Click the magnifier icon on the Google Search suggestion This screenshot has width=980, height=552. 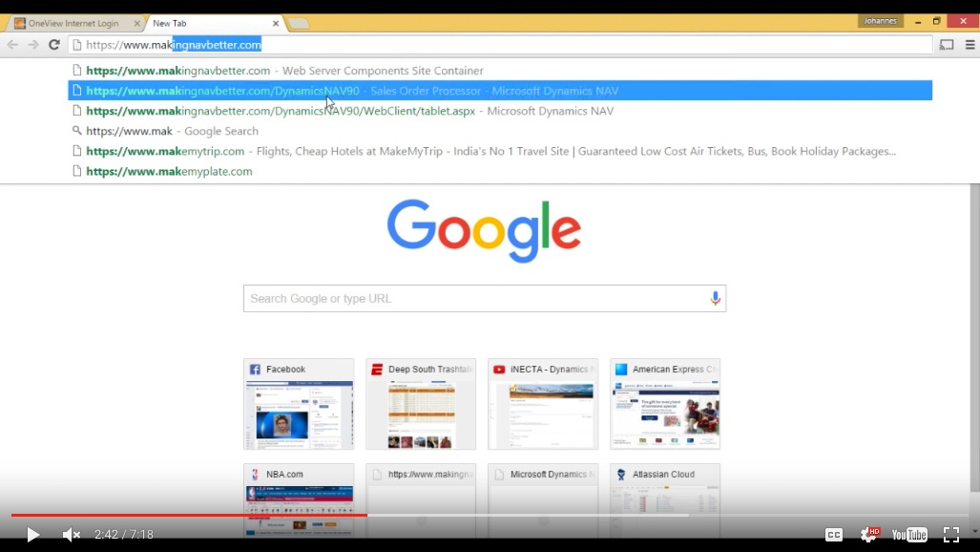pyautogui.click(x=77, y=130)
